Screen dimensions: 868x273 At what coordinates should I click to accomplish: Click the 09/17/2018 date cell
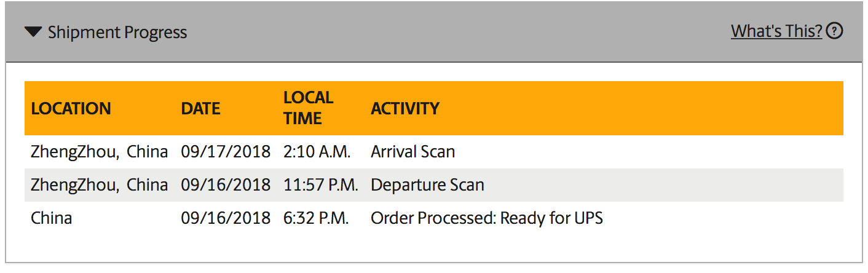point(226,152)
